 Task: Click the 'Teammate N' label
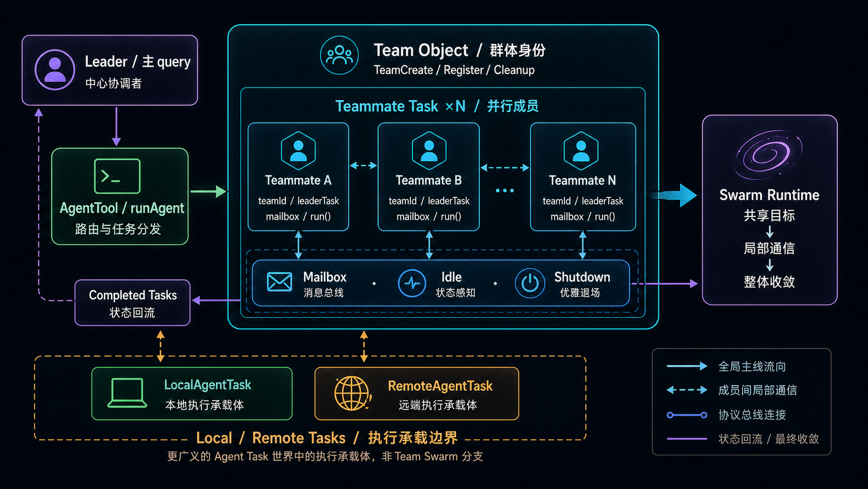pyautogui.click(x=582, y=180)
